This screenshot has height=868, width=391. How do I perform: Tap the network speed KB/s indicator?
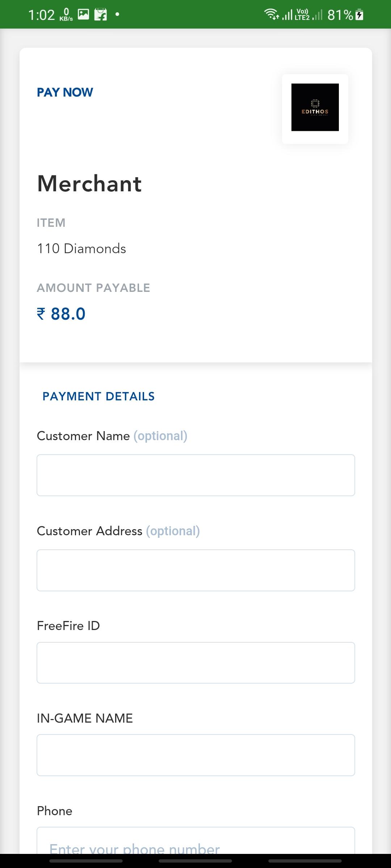point(66,15)
